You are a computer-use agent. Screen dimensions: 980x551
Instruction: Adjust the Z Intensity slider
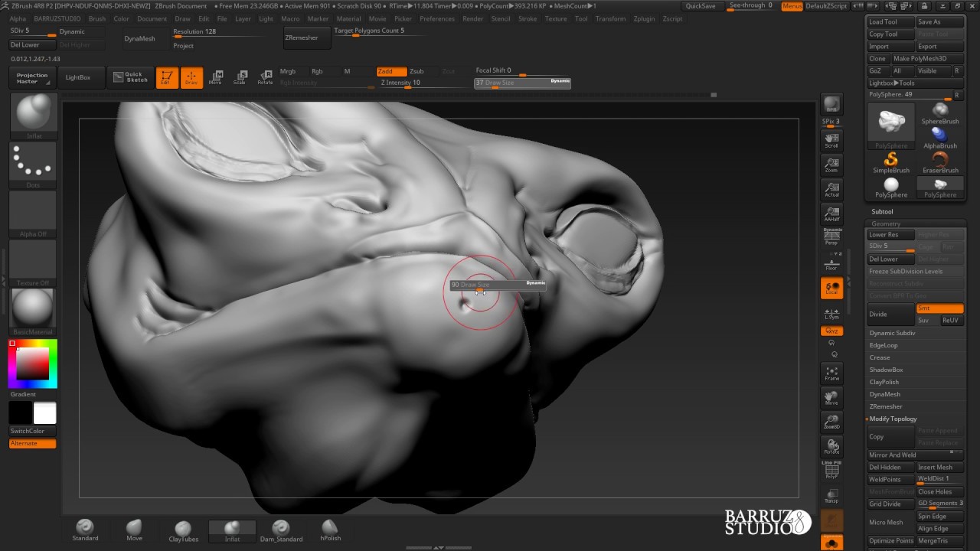tap(423, 83)
